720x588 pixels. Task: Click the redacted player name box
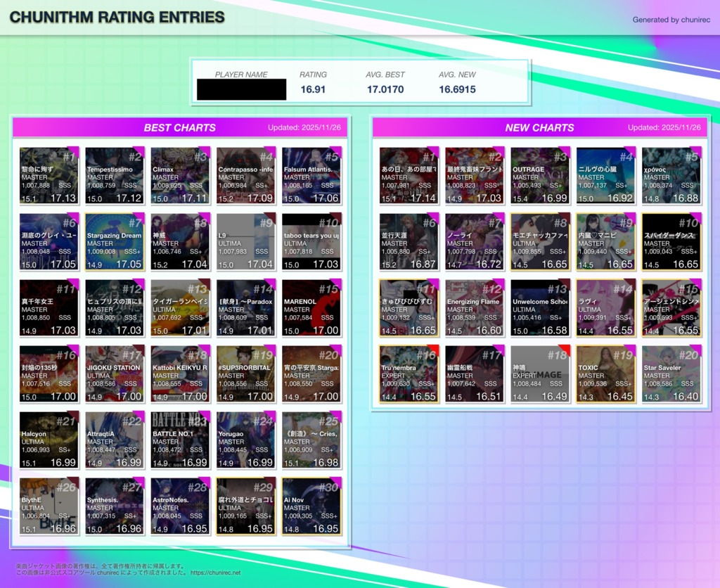tap(241, 89)
